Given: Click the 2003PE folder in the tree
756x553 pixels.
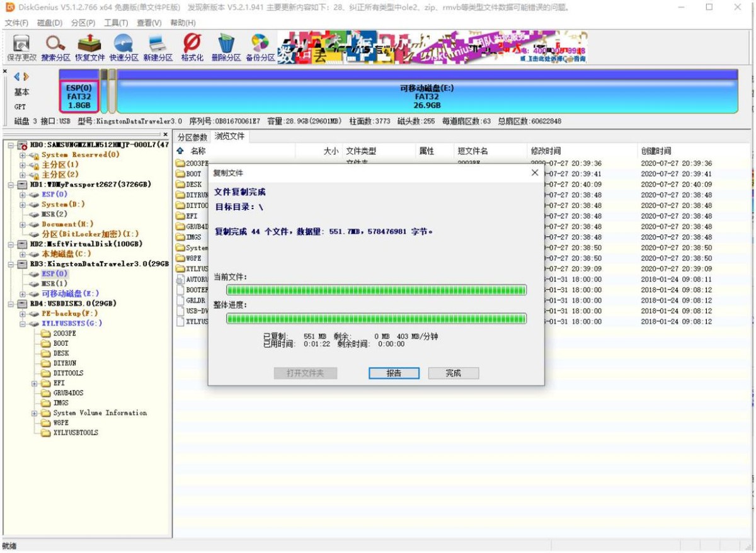Looking at the screenshot, I should pos(64,333).
